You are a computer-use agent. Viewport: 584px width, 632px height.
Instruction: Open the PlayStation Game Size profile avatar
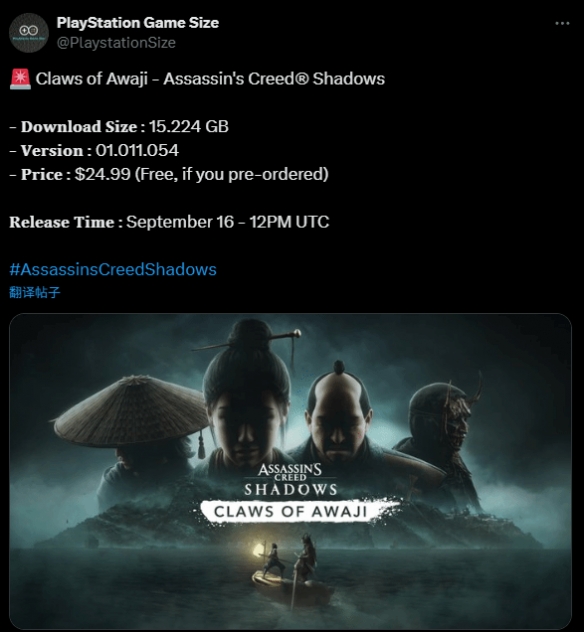click(x=29, y=33)
